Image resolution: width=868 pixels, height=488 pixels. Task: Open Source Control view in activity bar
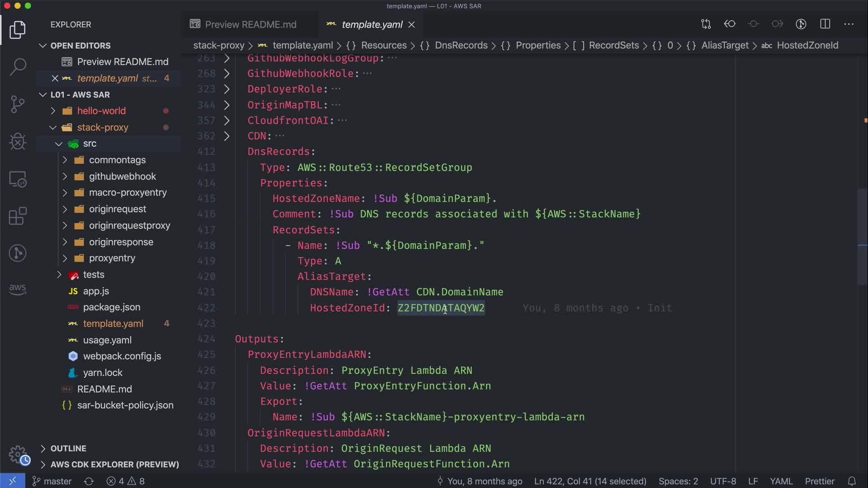[x=18, y=104]
